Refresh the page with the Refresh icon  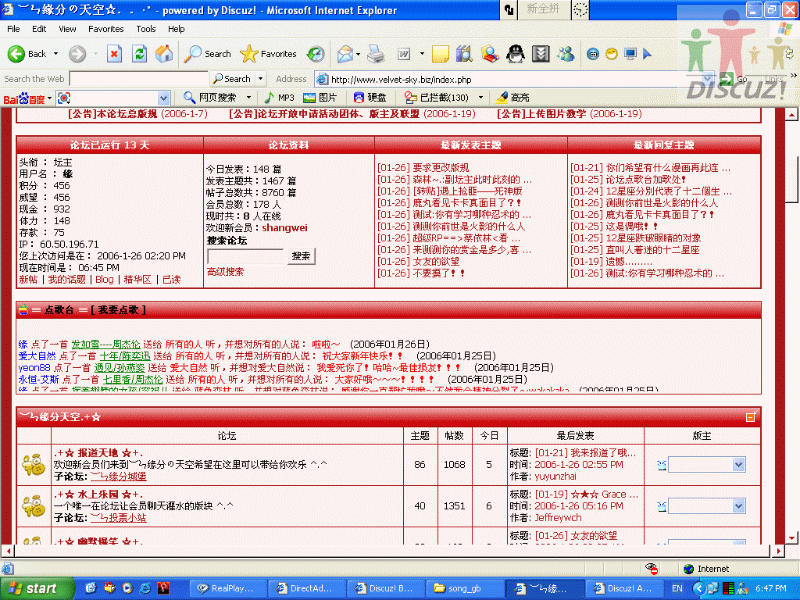pos(139,54)
